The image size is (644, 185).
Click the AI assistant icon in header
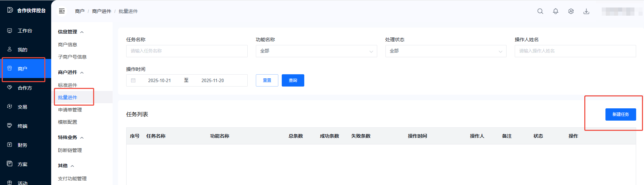point(571,11)
